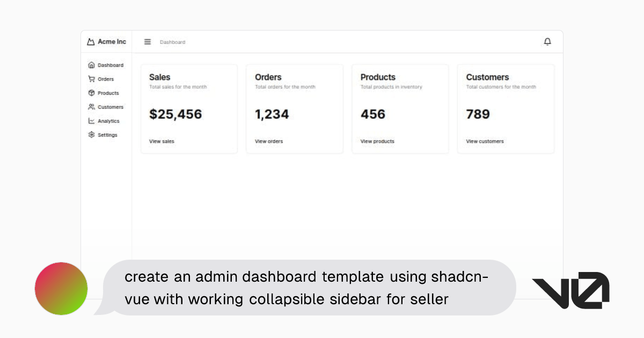The width and height of the screenshot is (644, 338).
Task: Click the gradient avatar circle
Action: click(x=61, y=289)
